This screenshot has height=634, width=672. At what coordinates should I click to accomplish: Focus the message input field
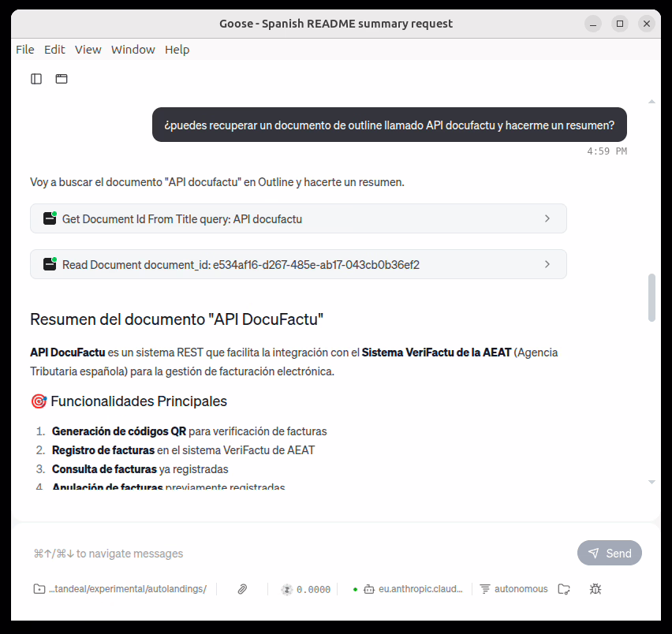point(300,554)
